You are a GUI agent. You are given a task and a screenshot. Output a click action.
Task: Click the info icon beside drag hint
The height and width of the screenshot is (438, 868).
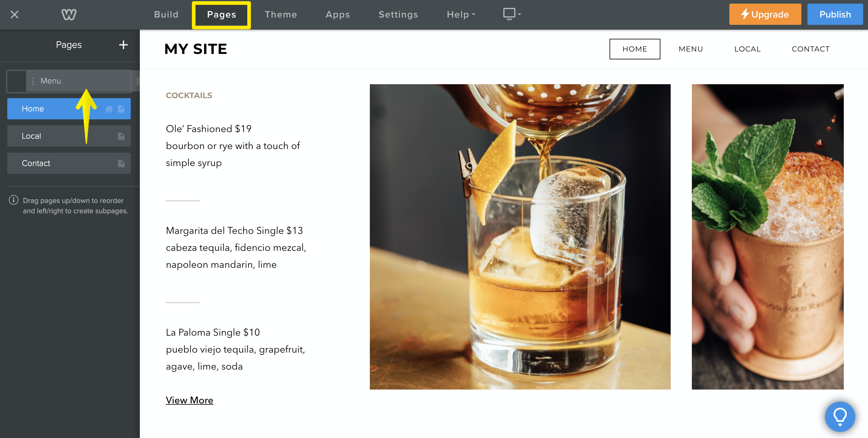(x=14, y=200)
